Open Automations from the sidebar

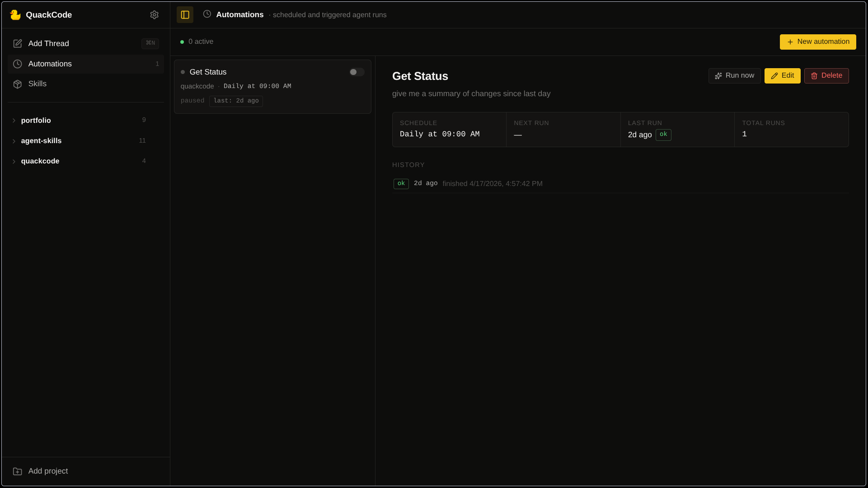(x=50, y=64)
